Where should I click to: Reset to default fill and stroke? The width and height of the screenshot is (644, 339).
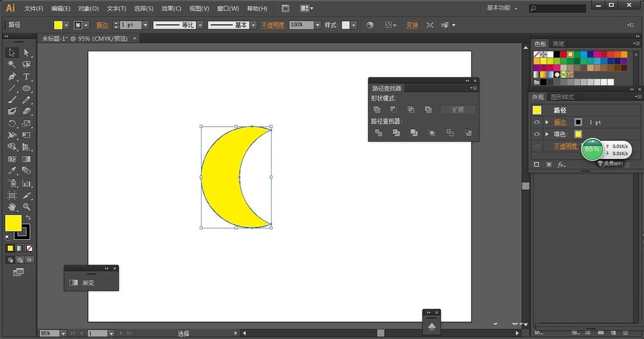click(x=8, y=237)
